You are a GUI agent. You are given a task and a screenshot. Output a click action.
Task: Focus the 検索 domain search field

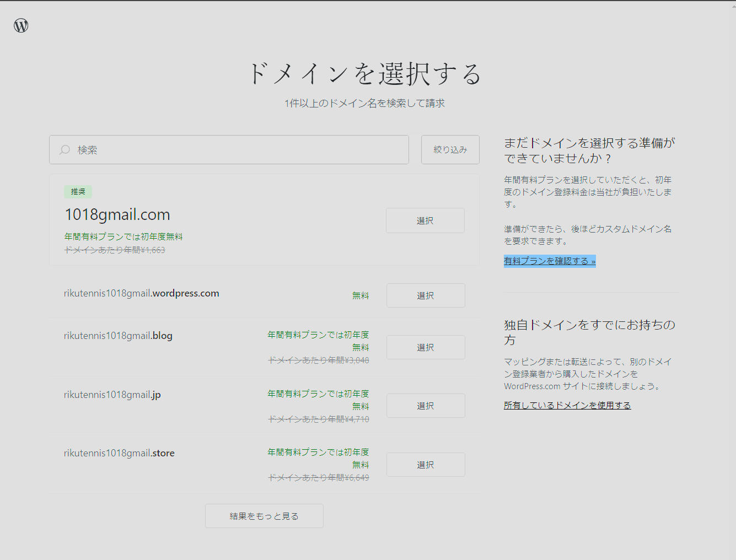[x=229, y=150]
